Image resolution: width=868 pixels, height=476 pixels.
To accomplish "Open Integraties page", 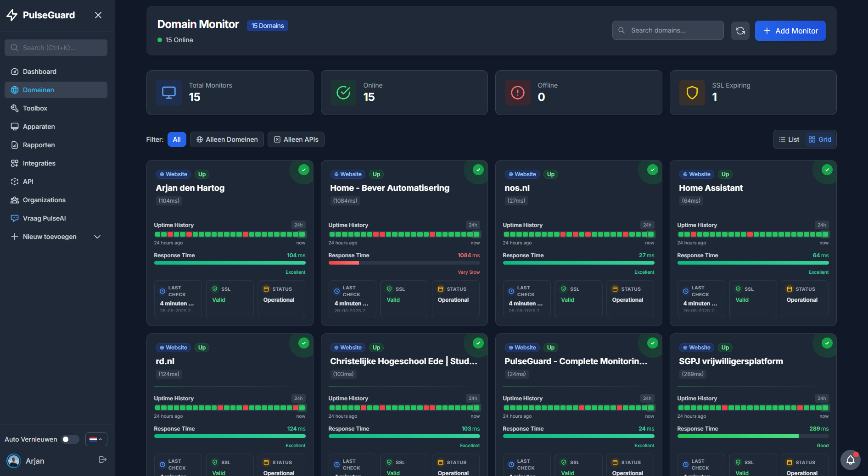I will pyautogui.click(x=56, y=163).
